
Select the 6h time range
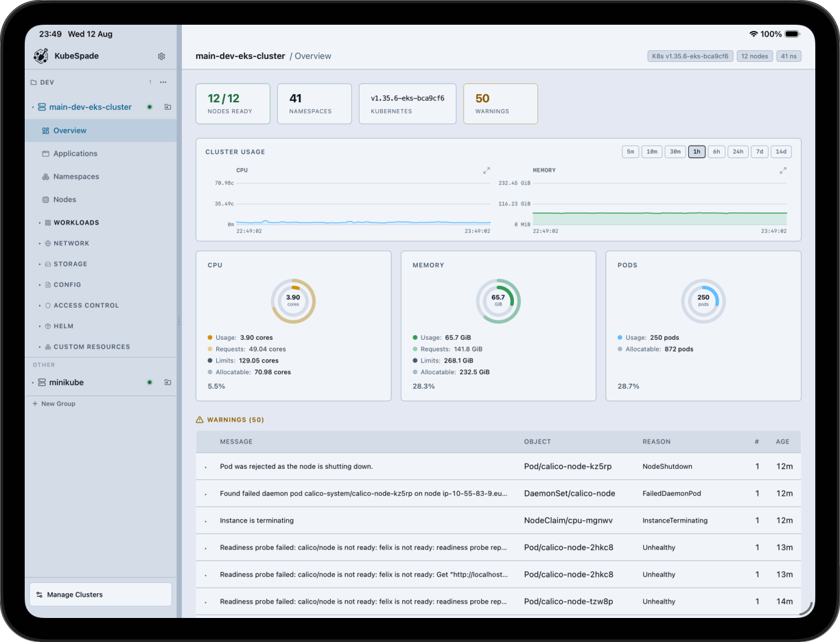[716, 152]
